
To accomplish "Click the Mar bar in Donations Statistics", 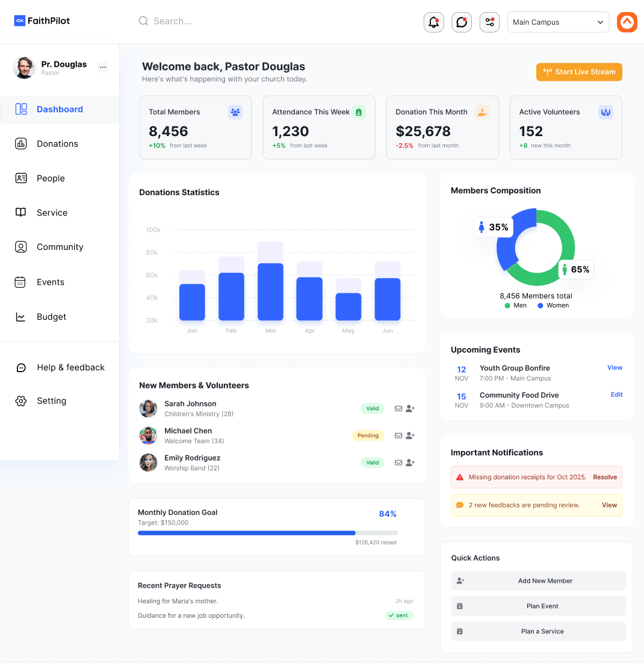I will 270,291.
